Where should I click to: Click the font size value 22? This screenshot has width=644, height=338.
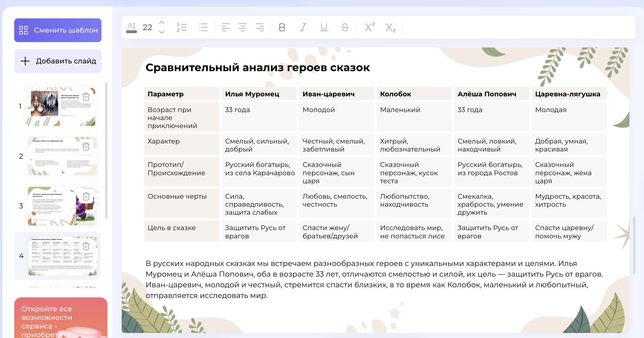(147, 27)
